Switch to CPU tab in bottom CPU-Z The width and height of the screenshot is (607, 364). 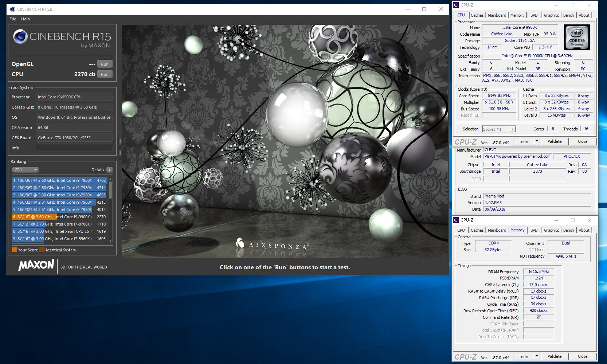pos(461,230)
